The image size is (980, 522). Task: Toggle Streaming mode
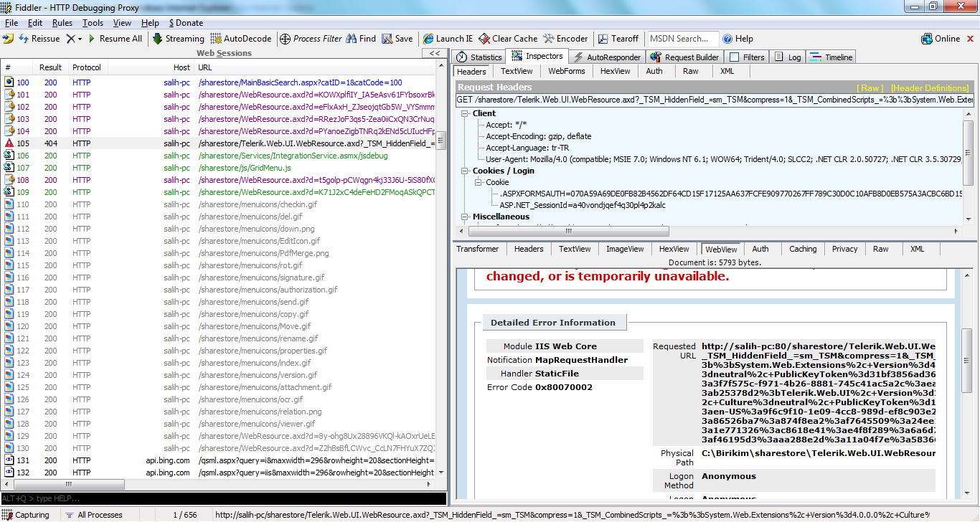pos(179,39)
